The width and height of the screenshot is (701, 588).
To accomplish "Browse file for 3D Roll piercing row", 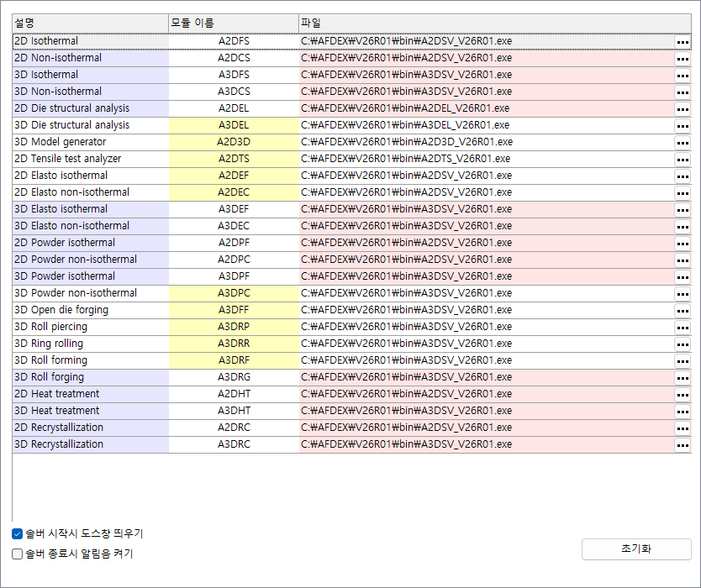I will 683,327.
